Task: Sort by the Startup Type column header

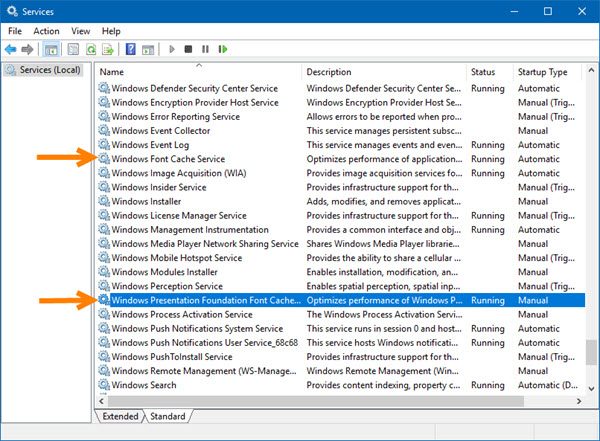Action: click(542, 72)
